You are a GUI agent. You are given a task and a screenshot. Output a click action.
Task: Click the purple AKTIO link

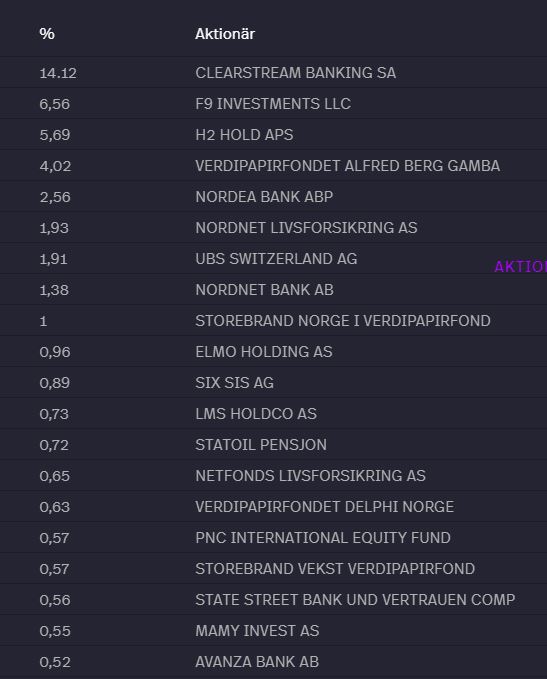coord(521,267)
